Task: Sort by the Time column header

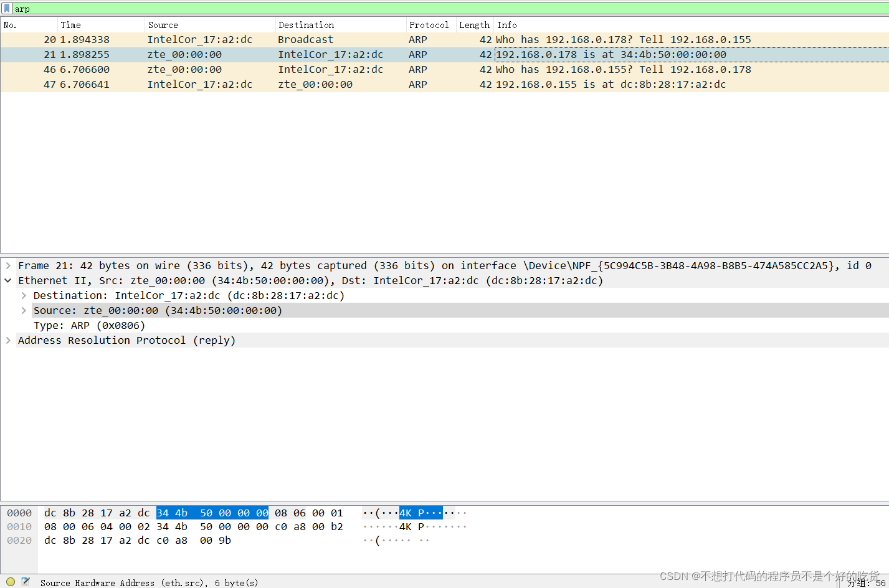Action: pyautogui.click(x=102, y=25)
